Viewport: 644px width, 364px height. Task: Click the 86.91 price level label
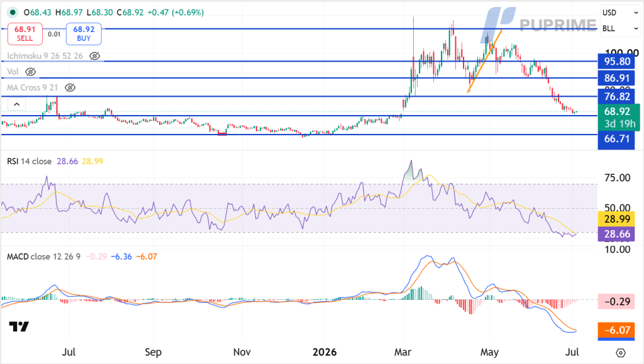[x=616, y=78]
